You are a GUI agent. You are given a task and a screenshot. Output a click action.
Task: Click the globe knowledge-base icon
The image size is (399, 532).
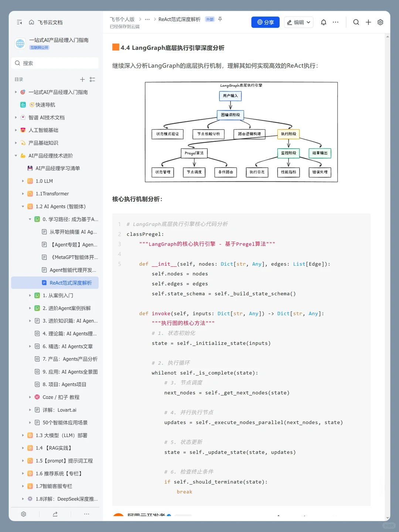pos(20,43)
